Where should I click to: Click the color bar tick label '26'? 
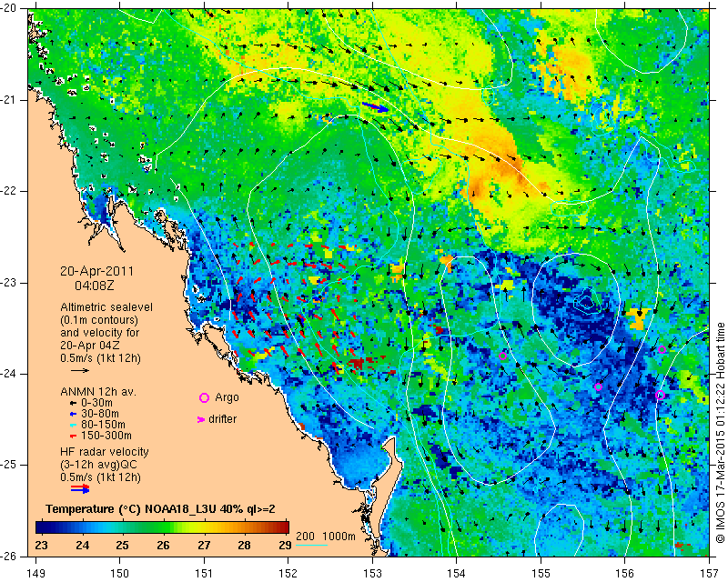pyautogui.click(x=163, y=545)
